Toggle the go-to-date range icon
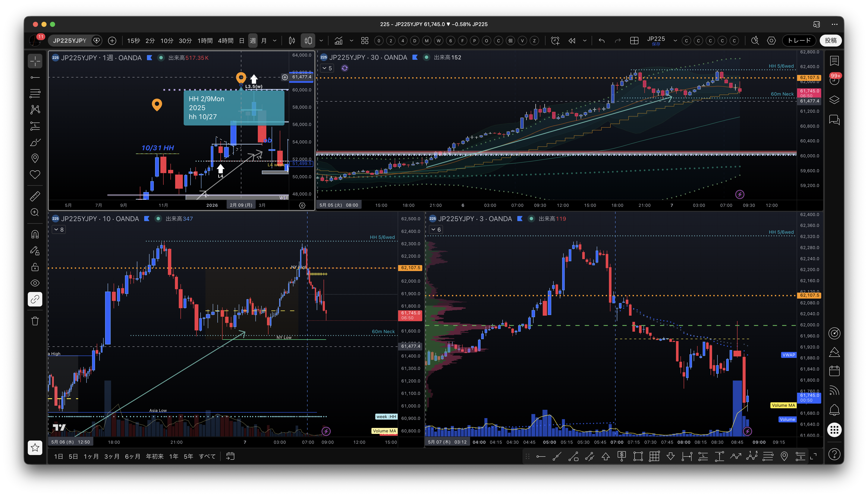868x496 pixels. 230,456
